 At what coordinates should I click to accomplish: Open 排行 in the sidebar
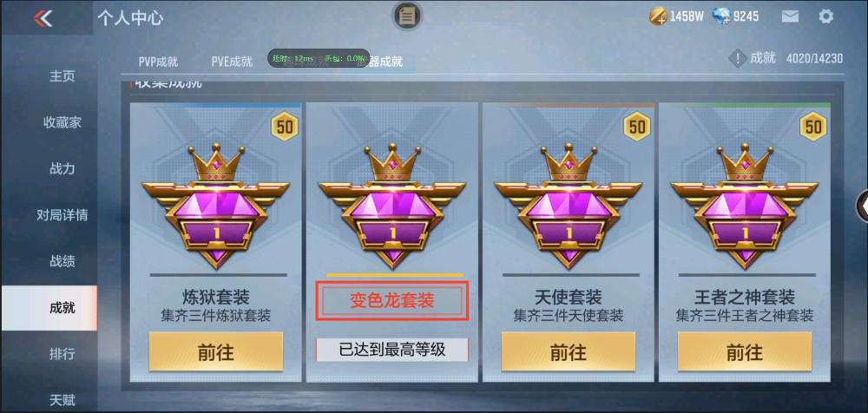[x=62, y=353]
